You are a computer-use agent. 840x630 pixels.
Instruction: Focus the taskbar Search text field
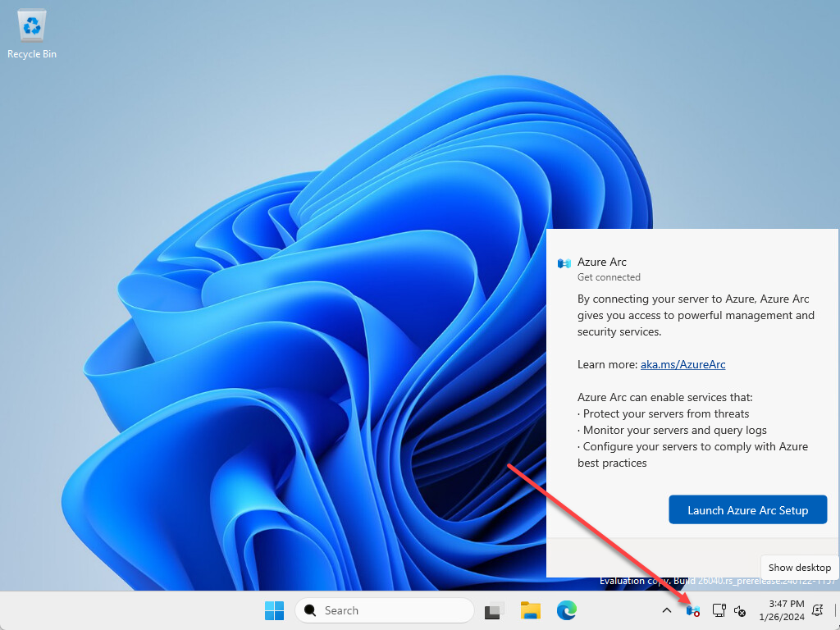384,610
